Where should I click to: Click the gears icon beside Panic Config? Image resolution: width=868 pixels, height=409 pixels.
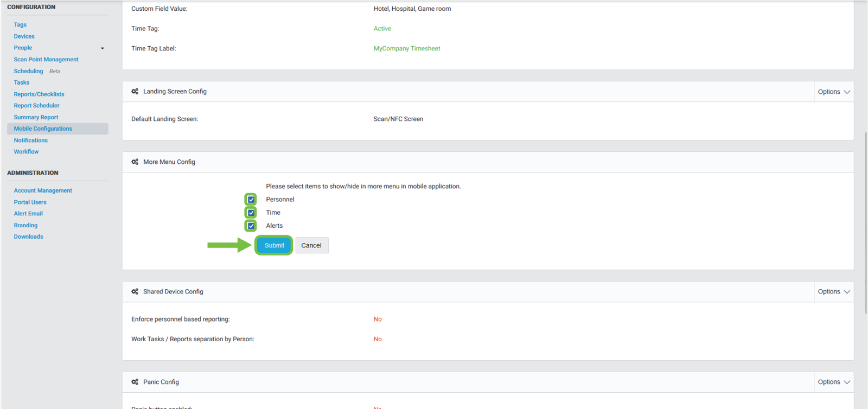pos(135,382)
